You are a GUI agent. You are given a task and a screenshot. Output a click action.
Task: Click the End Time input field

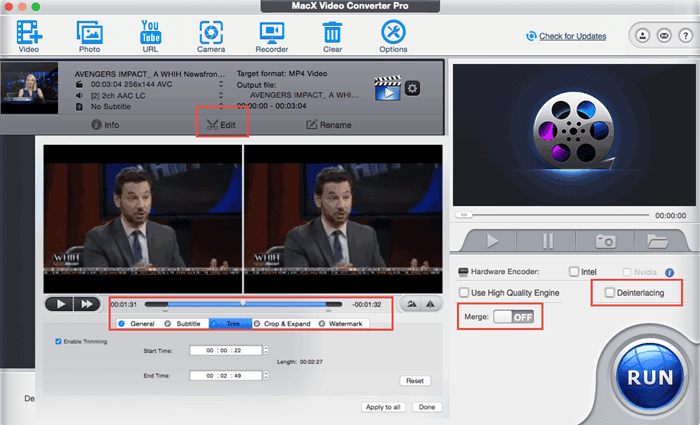point(226,375)
